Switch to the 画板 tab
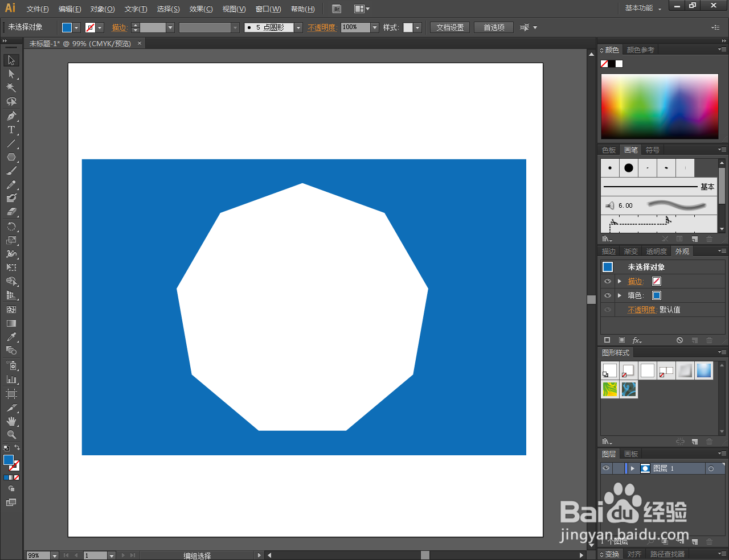The image size is (729, 560). [631, 454]
